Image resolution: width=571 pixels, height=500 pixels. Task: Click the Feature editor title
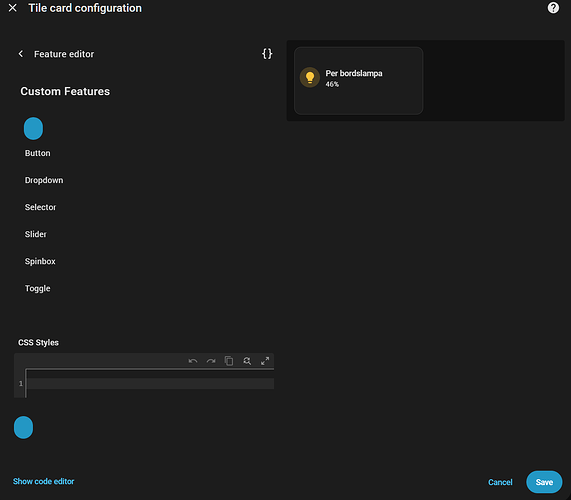(64, 54)
